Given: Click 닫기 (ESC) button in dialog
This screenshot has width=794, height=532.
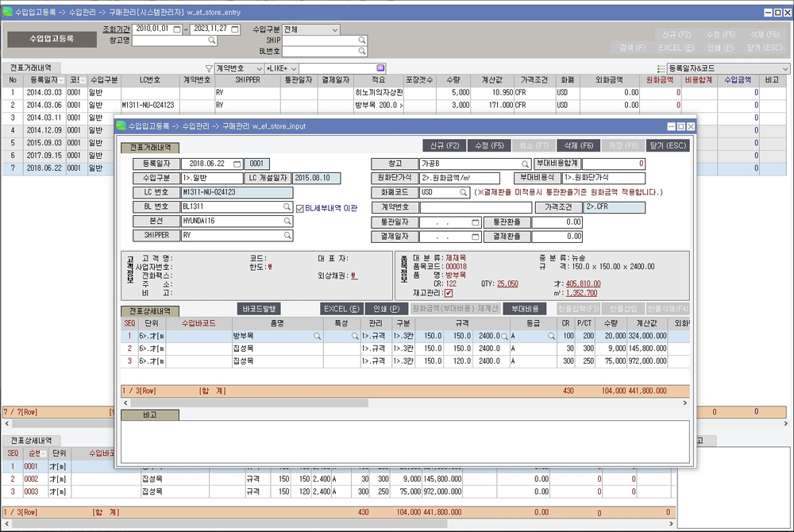Looking at the screenshot, I should 668,146.
